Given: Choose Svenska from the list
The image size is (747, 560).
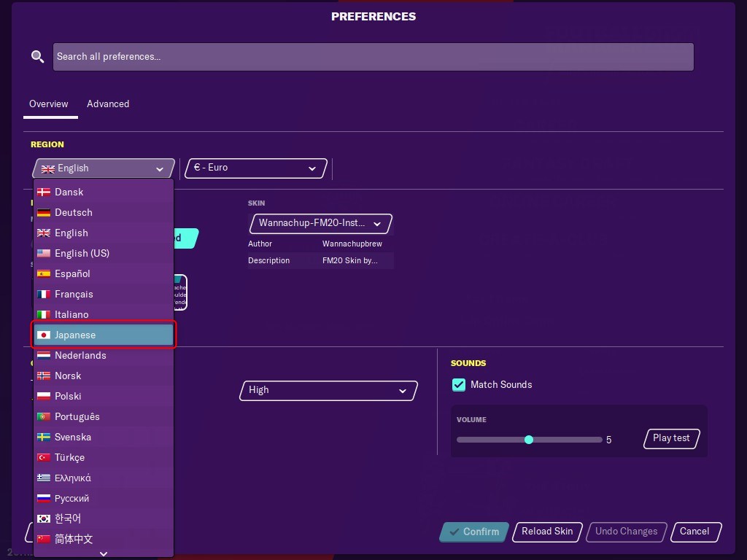Looking at the screenshot, I should (x=104, y=437).
